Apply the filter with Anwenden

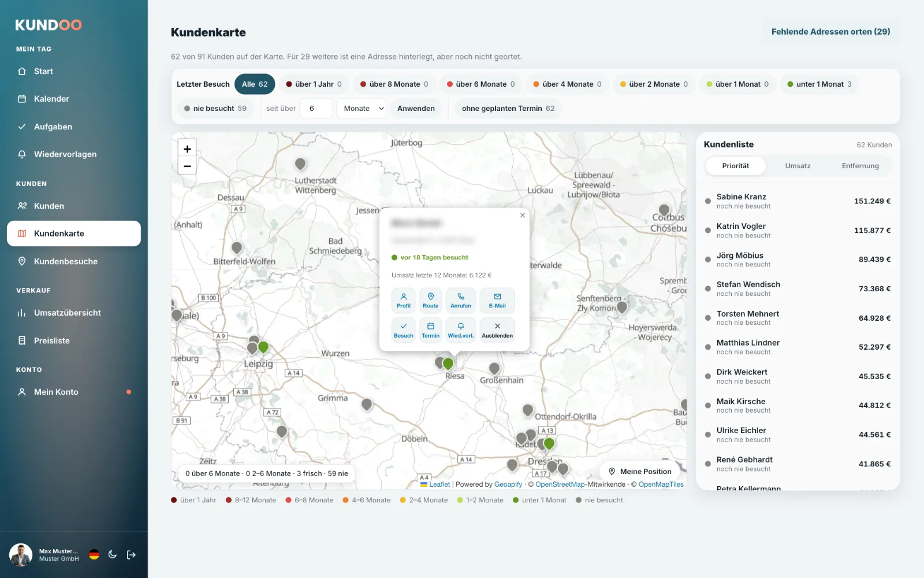[416, 109]
